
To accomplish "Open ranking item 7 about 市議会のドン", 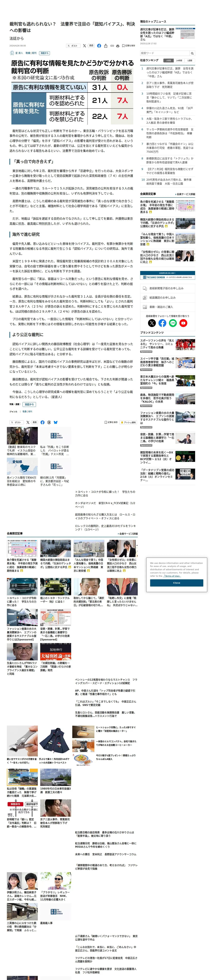I will point(170,148).
